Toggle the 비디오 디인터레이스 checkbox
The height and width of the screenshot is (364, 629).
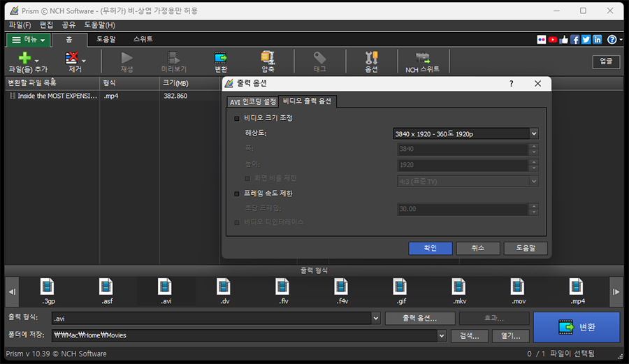coord(237,222)
